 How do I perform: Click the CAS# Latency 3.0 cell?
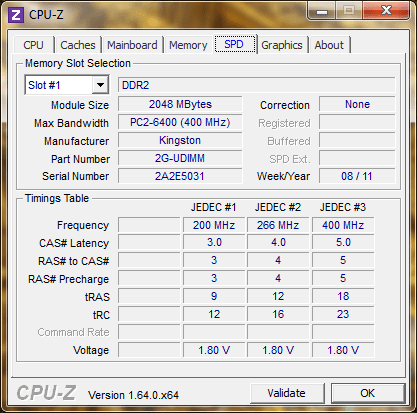[214, 242]
